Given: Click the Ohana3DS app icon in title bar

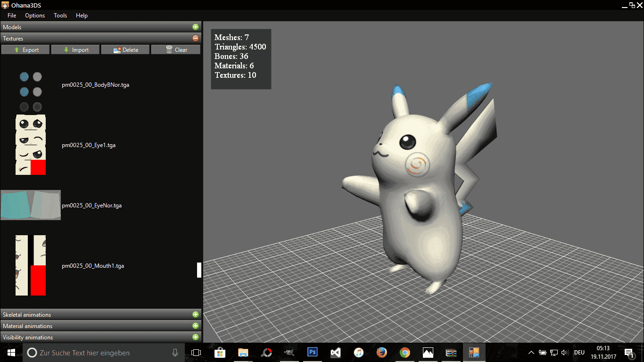Looking at the screenshot, I should pos(6,5).
